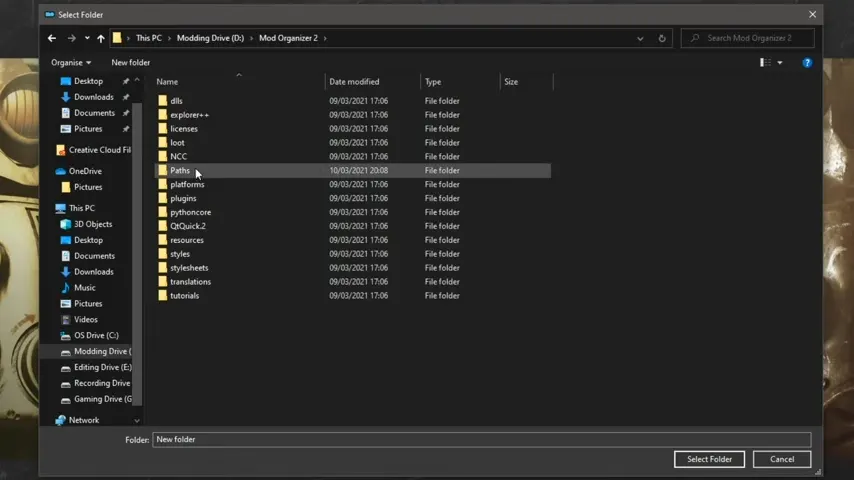Select Recording Drive in sidebar
This screenshot has width=854, height=480.
point(102,383)
